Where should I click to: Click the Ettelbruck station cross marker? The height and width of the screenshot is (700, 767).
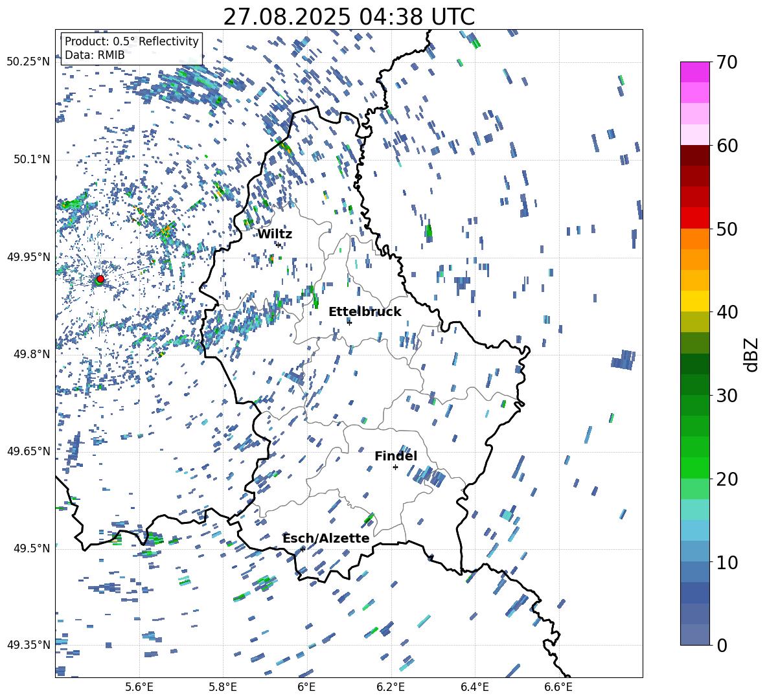pos(349,322)
